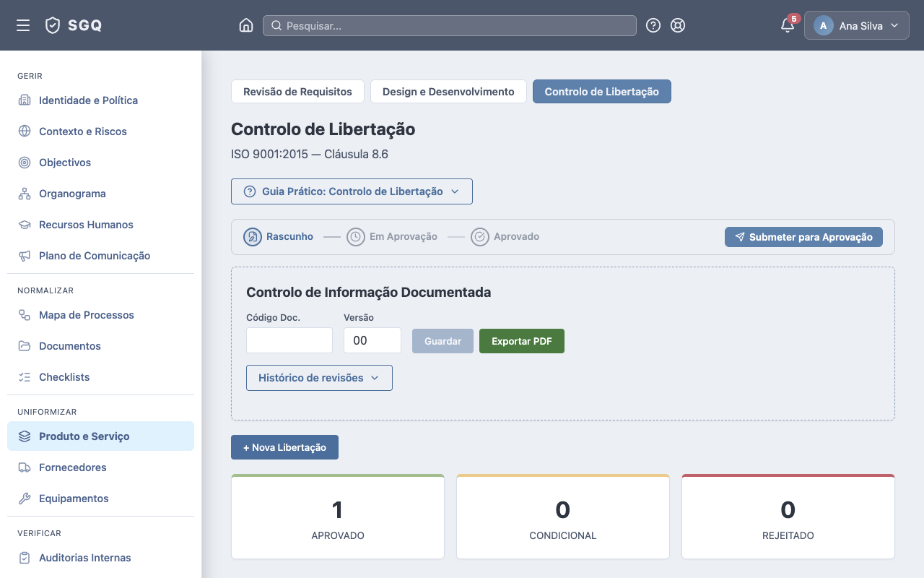Click the Exportar PDF button
This screenshot has width=924, height=578.
(x=522, y=341)
